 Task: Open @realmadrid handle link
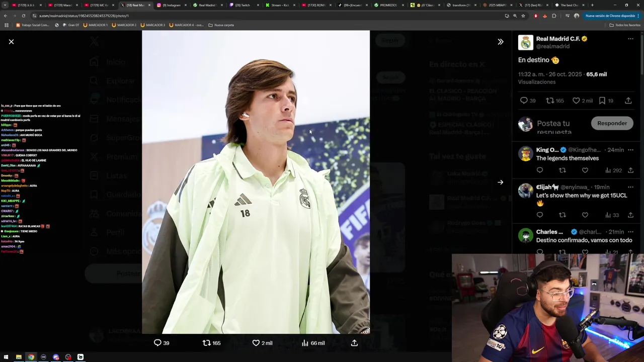553,46
